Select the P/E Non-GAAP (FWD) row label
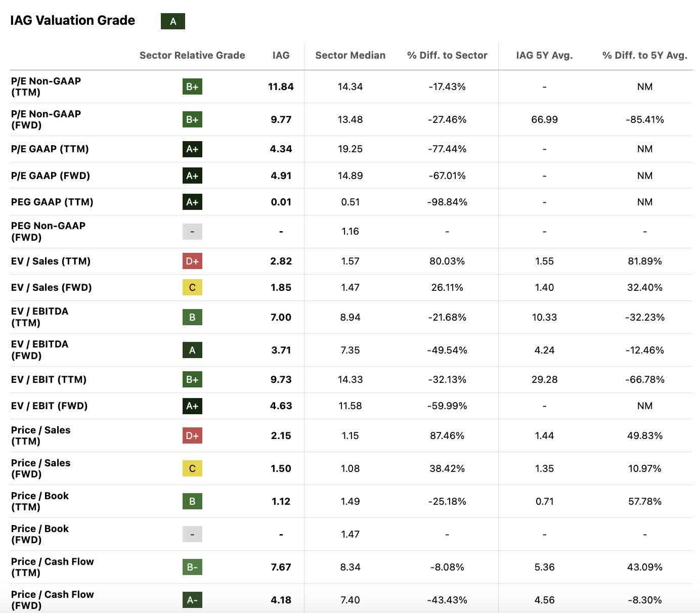Image resolution: width=700 pixels, height=613 pixels. [x=46, y=119]
